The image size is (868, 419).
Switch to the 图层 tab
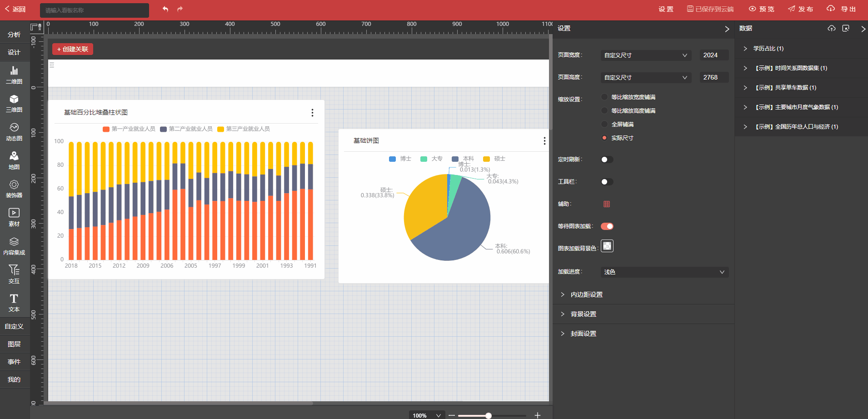click(14, 344)
